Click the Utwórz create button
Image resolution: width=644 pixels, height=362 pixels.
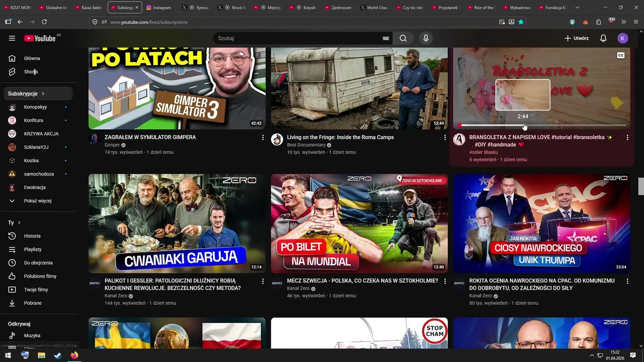[x=577, y=38]
